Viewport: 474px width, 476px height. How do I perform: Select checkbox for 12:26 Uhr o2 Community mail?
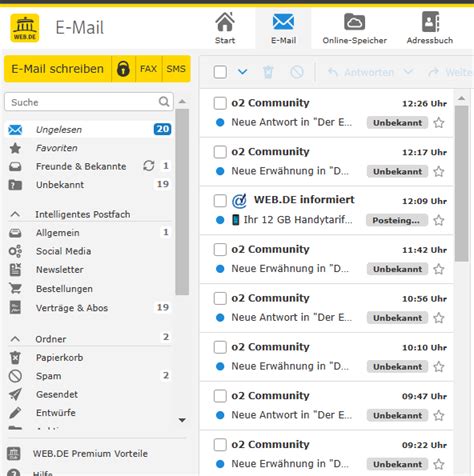[x=220, y=103]
